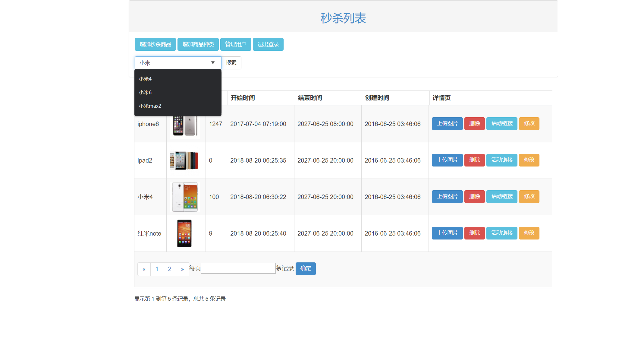Upload image for iphone6 row
Screen dimensions: 644x355
(447, 124)
